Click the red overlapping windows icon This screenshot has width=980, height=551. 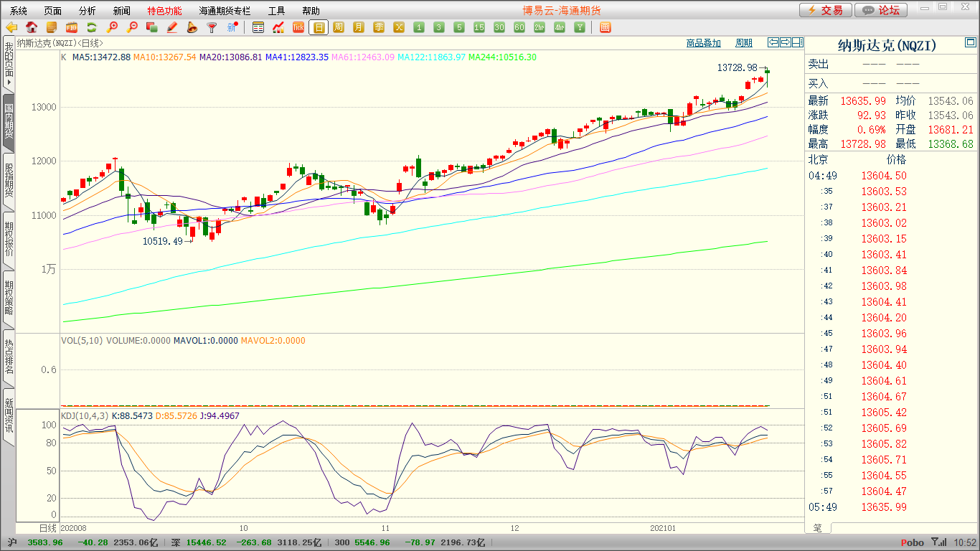pos(151,27)
